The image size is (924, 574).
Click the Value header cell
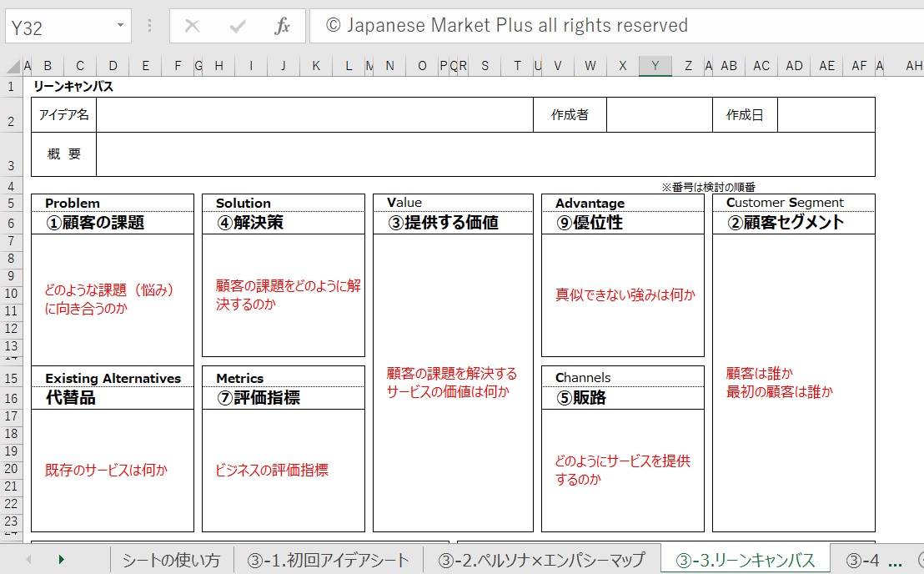[x=453, y=203]
